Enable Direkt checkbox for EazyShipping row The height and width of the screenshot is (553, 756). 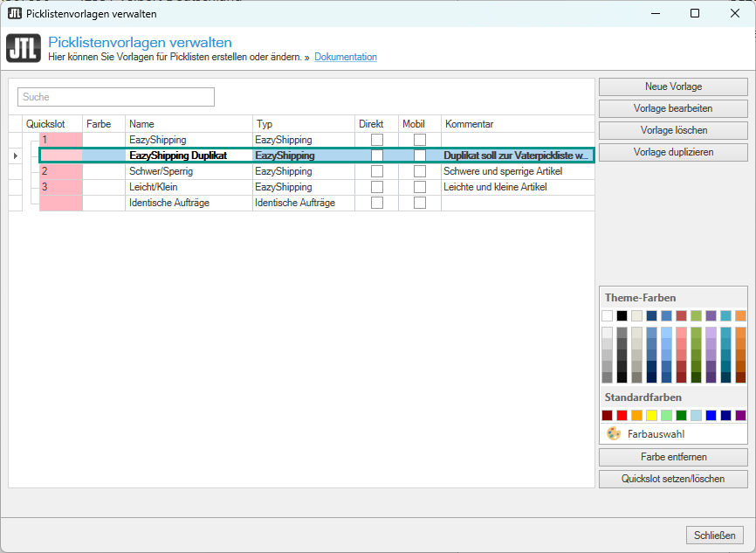pyautogui.click(x=377, y=140)
